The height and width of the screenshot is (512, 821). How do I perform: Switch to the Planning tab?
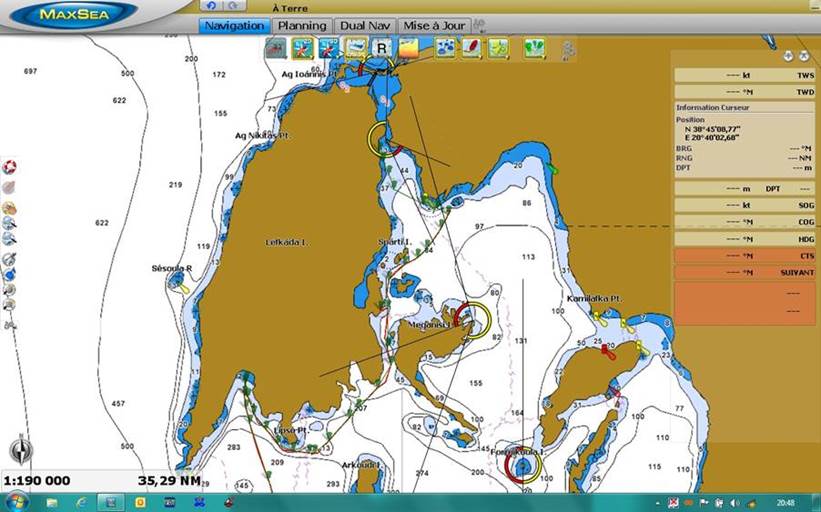(x=302, y=26)
